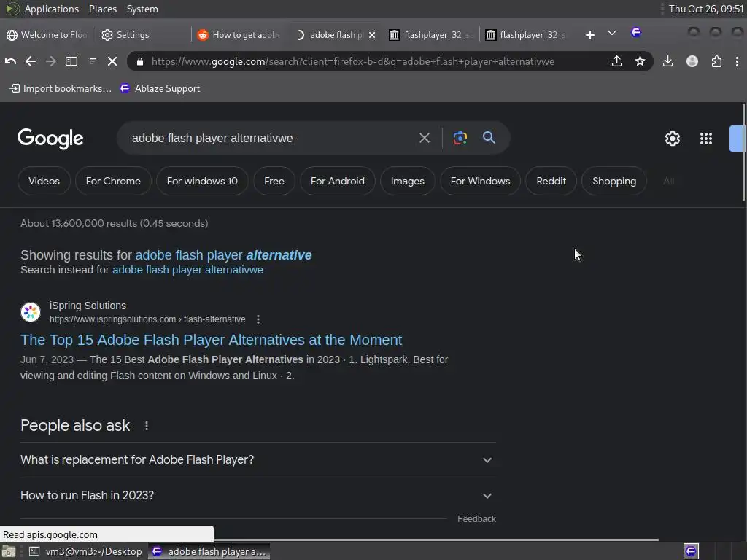The width and height of the screenshot is (747, 560).
Task: Click the Floorp tray icon in bottom panel
Action: [692, 551]
